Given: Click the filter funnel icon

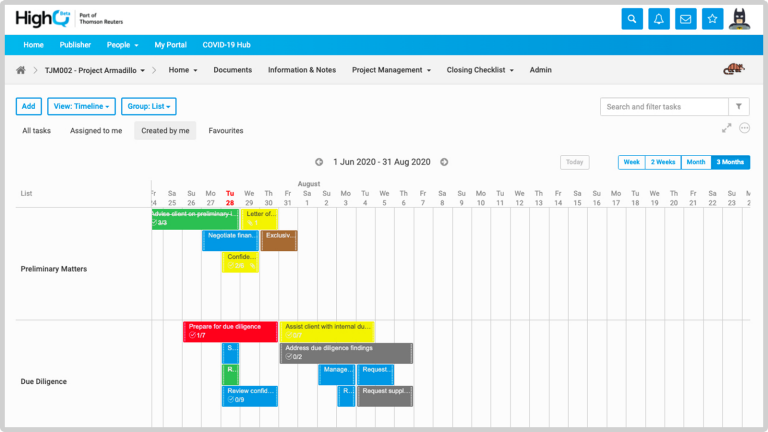Looking at the screenshot, I should coord(738,106).
